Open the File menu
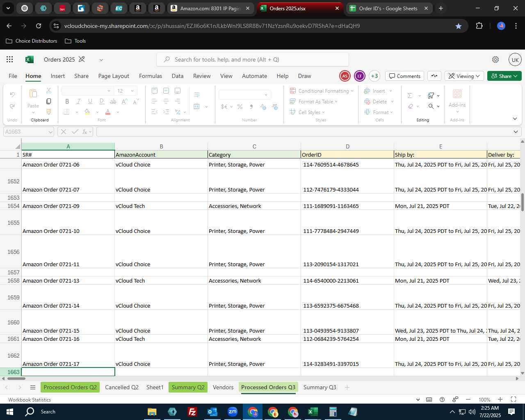Image resolution: width=525 pixels, height=420 pixels. [x=13, y=76]
